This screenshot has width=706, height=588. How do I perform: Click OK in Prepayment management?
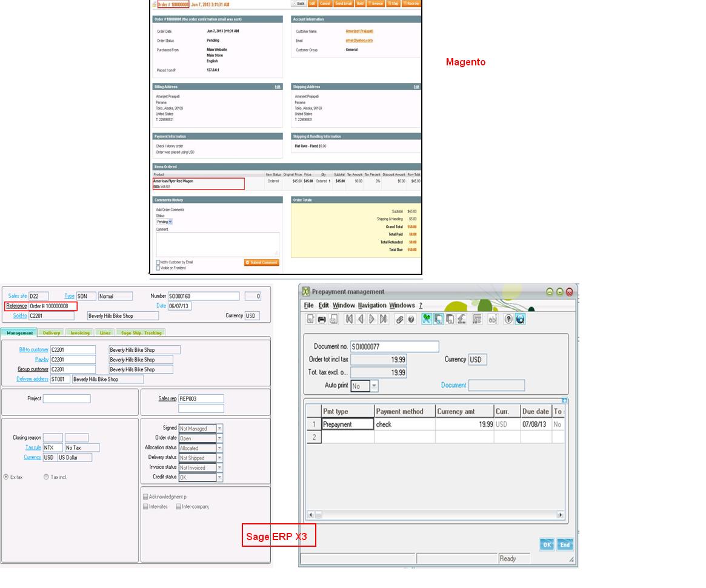click(547, 545)
